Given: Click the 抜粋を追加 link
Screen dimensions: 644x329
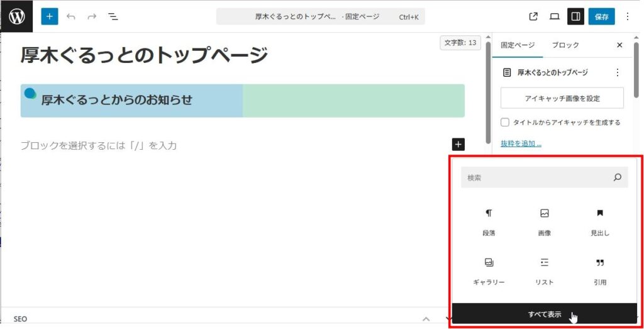Looking at the screenshot, I should [x=521, y=144].
